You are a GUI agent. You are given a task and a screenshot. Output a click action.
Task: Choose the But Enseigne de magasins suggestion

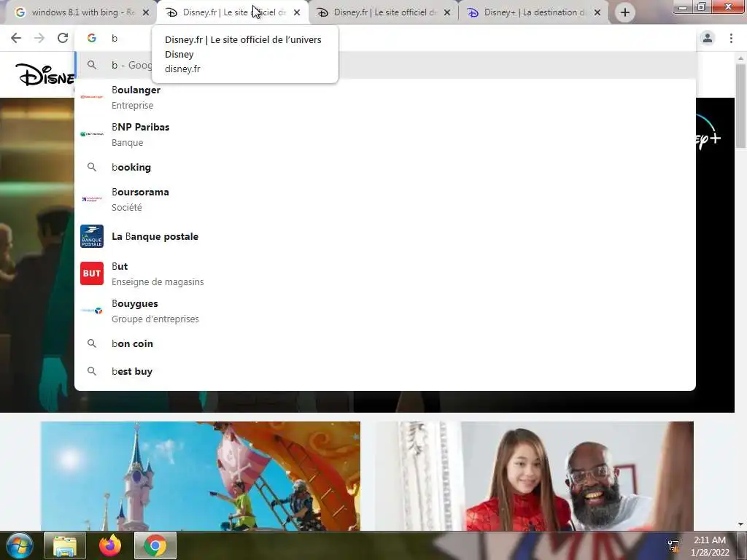click(x=385, y=273)
